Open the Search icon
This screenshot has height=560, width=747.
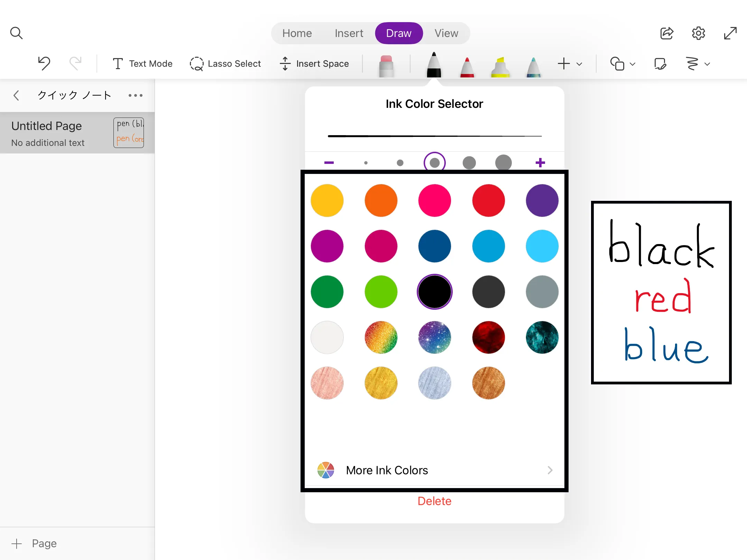pyautogui.click(x=16, y=33)
